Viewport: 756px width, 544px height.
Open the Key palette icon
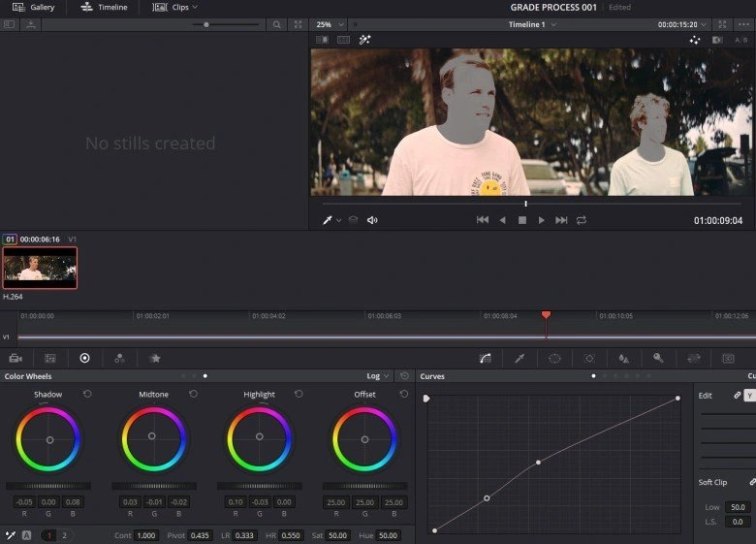pyautogui.click(x=659, y=359)
